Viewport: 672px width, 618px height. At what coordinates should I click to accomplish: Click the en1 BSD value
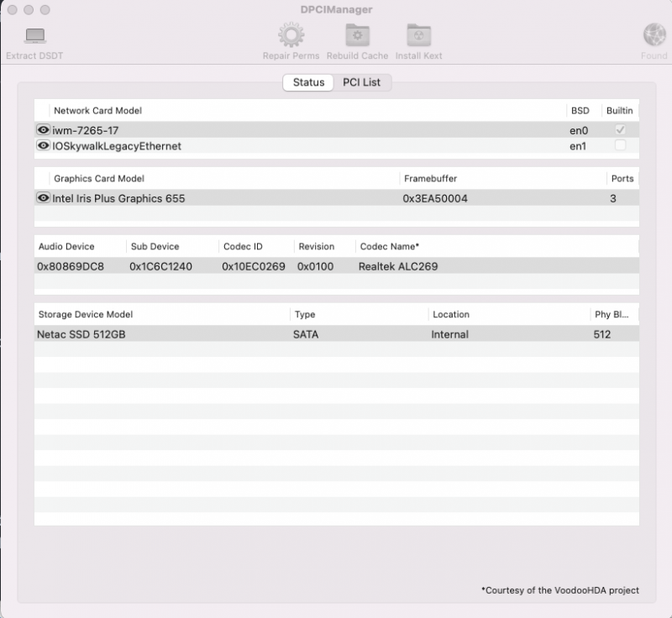(x=577, y=146)
